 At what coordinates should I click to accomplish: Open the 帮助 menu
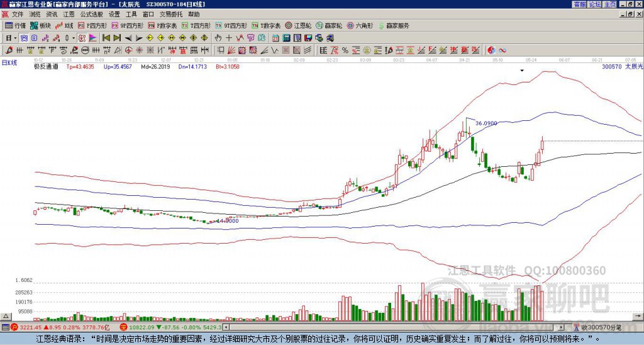(x=194, y=14)
